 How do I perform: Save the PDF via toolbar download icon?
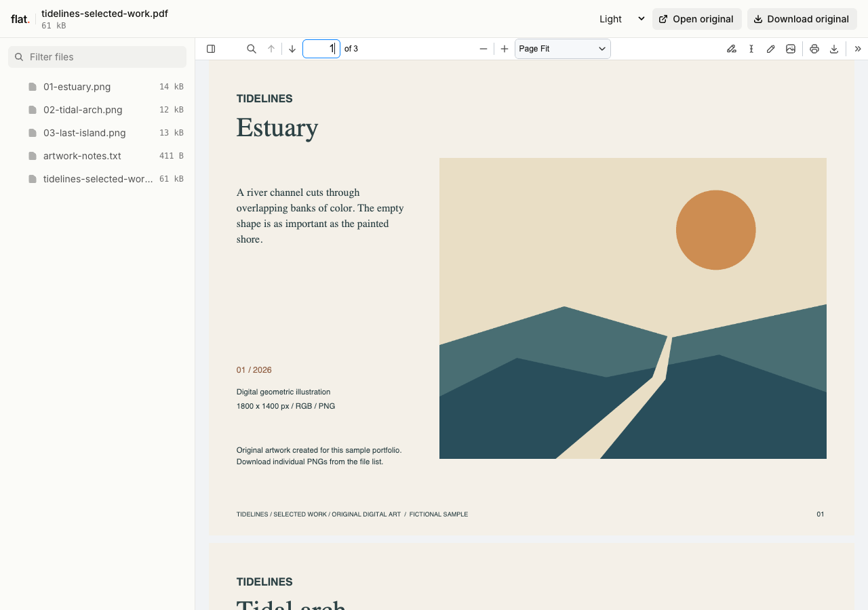[834, 49]
